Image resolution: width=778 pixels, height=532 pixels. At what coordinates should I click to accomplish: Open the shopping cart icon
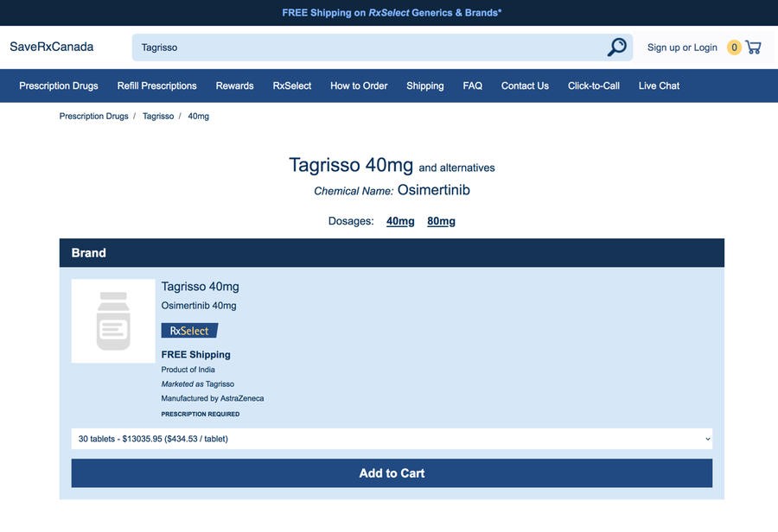[x=754, y=47]
